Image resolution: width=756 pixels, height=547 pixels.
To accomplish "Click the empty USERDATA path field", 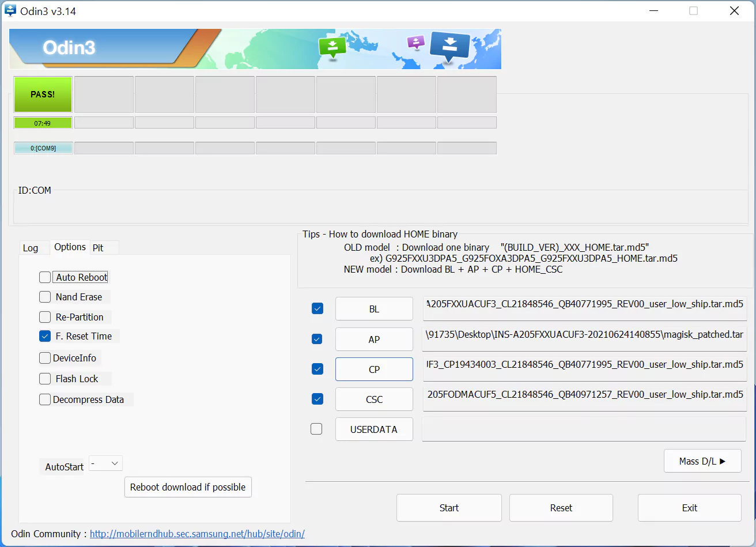I will click(x=585, y=429).
